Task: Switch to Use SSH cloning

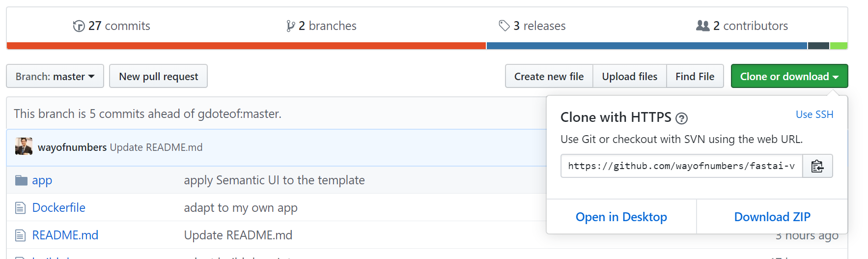Action: (814, 115)
